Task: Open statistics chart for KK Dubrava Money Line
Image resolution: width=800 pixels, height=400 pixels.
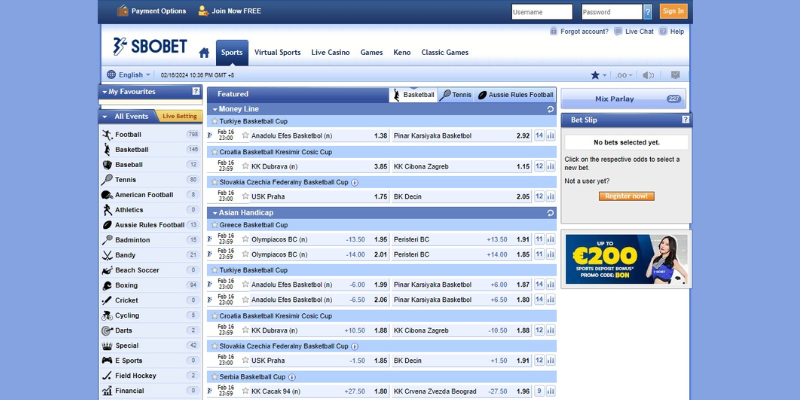Action: (x=551, y=166)
